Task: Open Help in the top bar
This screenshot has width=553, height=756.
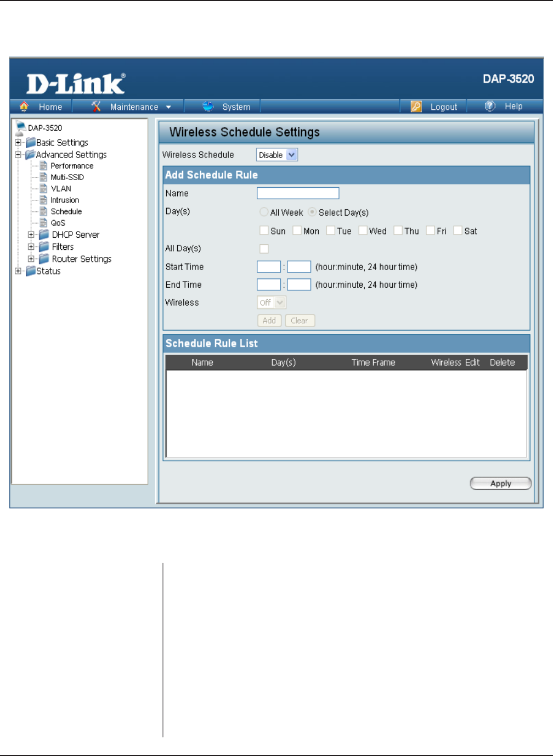Action: (513, 107)
